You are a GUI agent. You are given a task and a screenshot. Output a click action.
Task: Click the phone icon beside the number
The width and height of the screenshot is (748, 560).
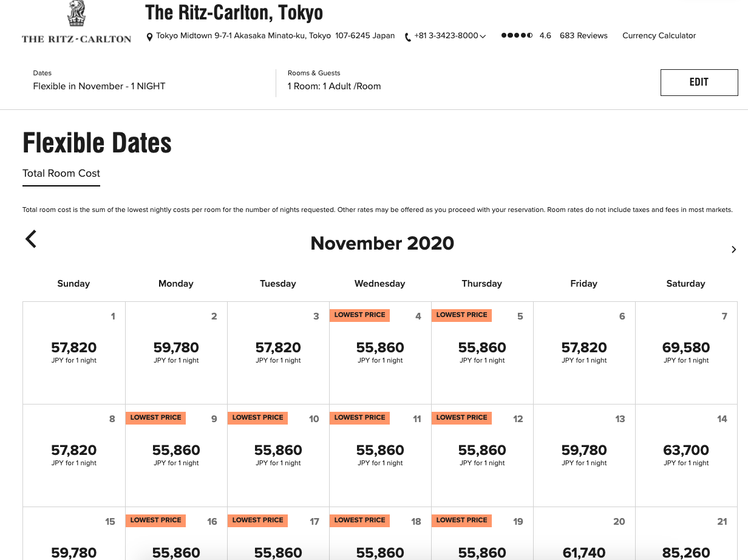coord(408,37)
